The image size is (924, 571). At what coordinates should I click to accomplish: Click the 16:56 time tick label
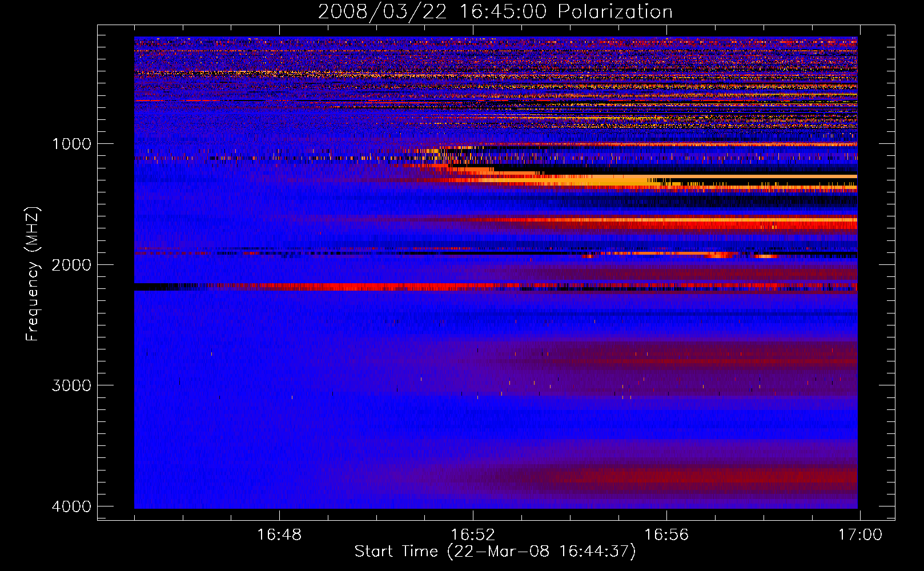pos(666,535)
